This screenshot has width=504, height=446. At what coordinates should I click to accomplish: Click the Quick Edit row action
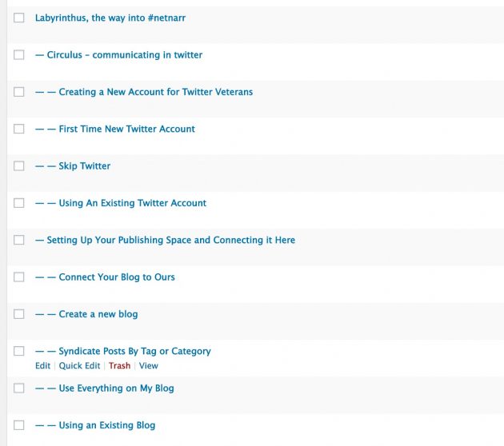(x=79, y=366)
